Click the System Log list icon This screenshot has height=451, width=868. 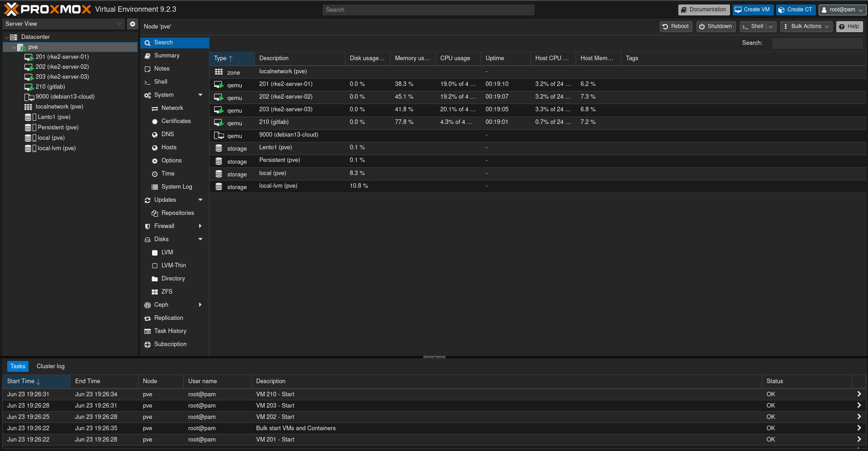(x=155, y=187)
